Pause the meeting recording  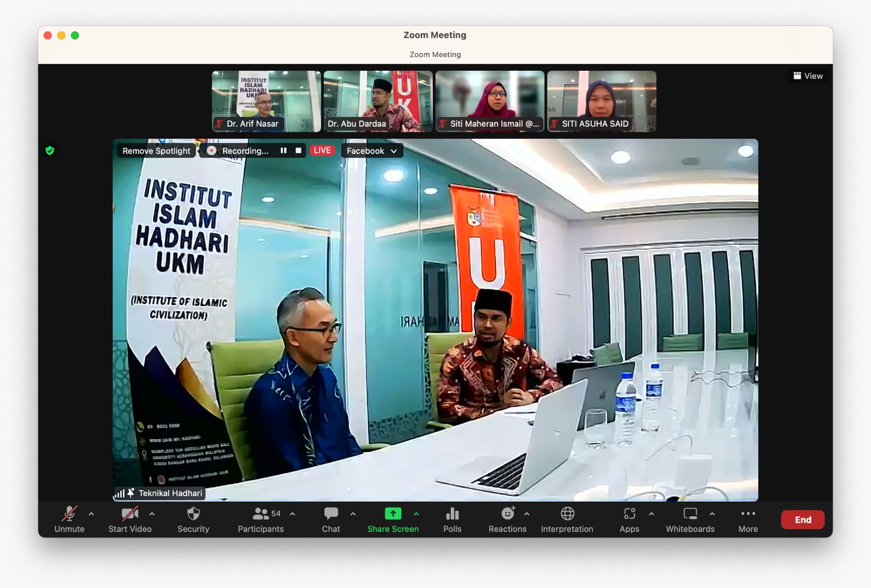[x=284, y=151]
